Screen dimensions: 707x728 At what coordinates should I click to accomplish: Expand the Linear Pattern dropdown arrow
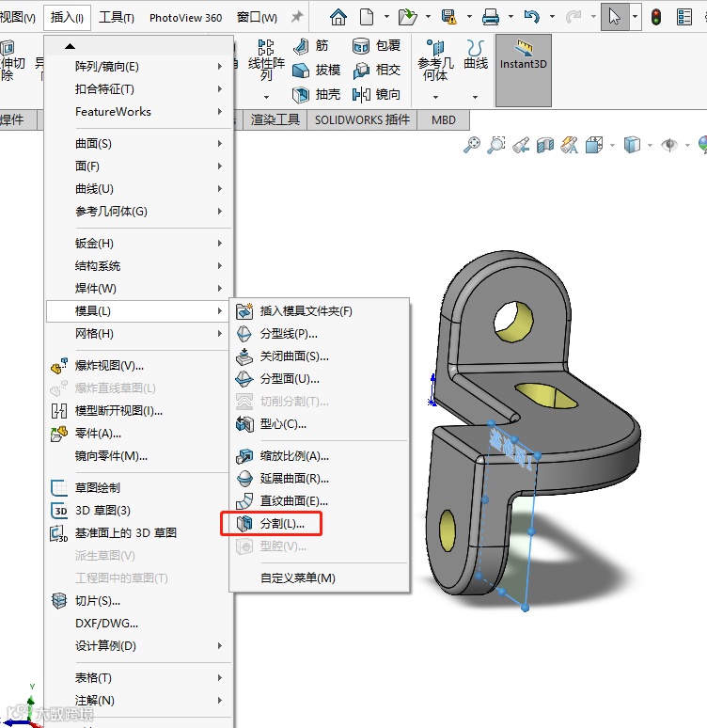coord(266,97)
